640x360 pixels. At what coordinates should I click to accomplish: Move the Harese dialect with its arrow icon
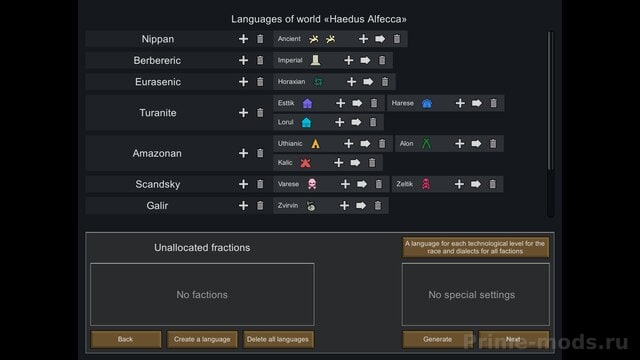[x=477, y=103]
